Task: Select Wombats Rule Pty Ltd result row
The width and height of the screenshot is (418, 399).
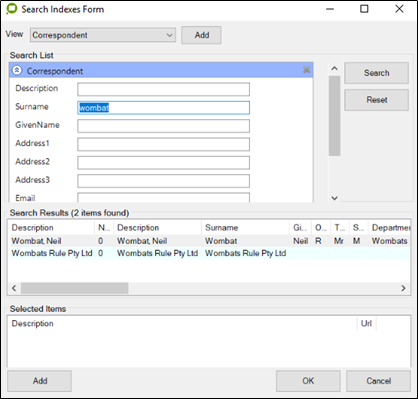Action: 209,253
